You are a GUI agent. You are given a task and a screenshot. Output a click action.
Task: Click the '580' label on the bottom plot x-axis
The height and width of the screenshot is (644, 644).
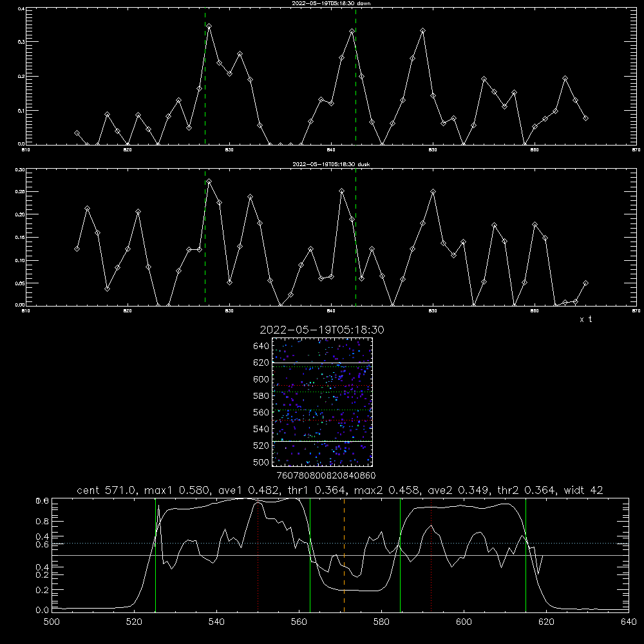point(381,622)
